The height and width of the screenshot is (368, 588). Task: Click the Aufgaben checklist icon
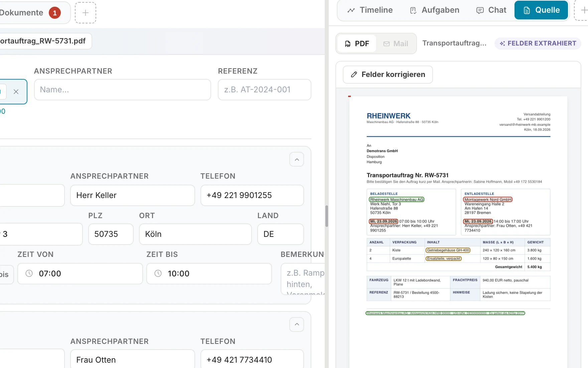[x=413, y=10]
